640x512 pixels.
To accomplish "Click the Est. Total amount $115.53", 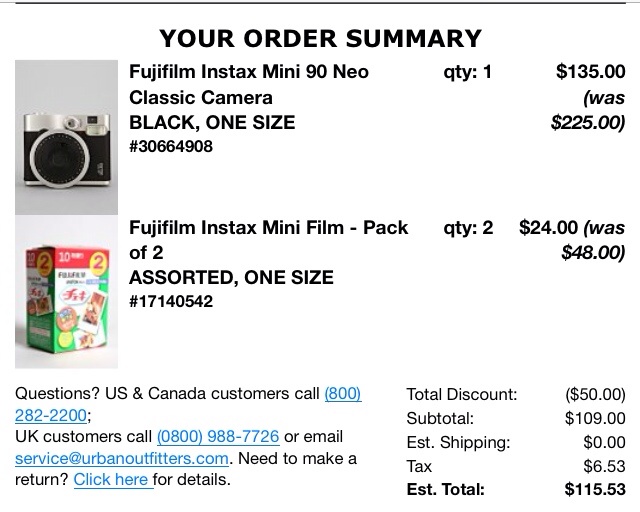I will pyautogui.click(x=595, y=490).
